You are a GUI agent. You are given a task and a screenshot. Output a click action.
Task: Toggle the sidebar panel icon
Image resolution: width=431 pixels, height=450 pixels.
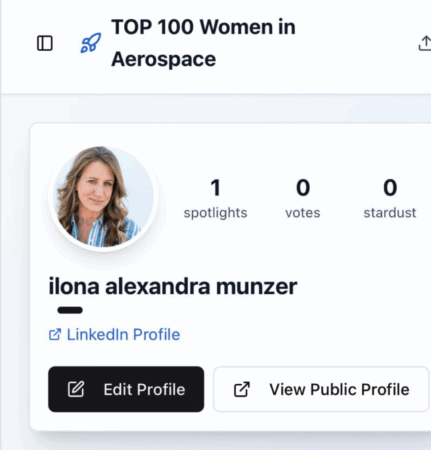click(45, 43)
